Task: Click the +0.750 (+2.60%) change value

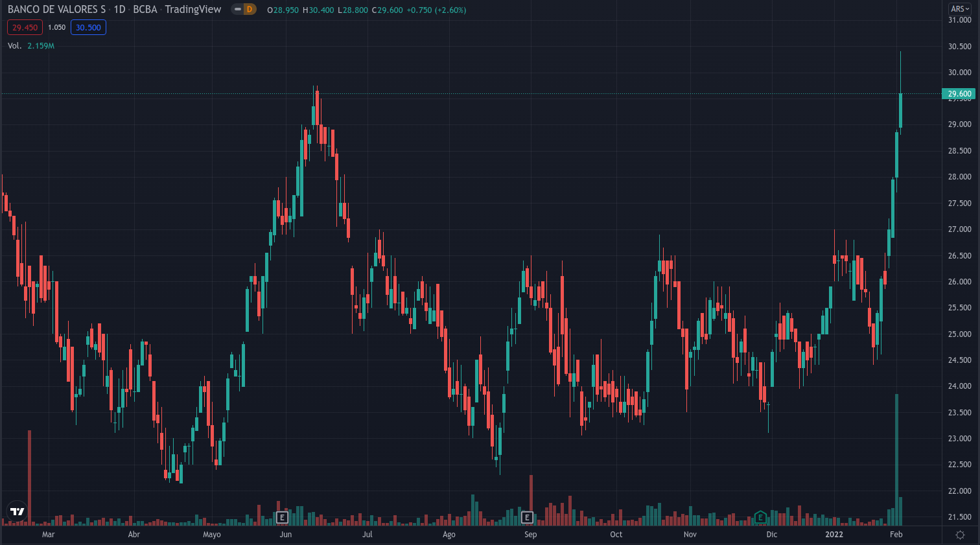Action: click(x=436, y=10)
